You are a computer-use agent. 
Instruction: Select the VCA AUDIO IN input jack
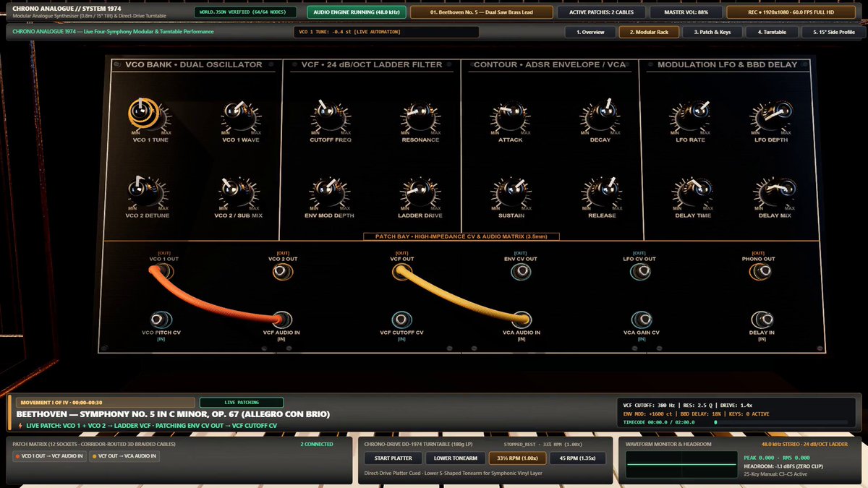pyautogui.click(x=522, y=320)
